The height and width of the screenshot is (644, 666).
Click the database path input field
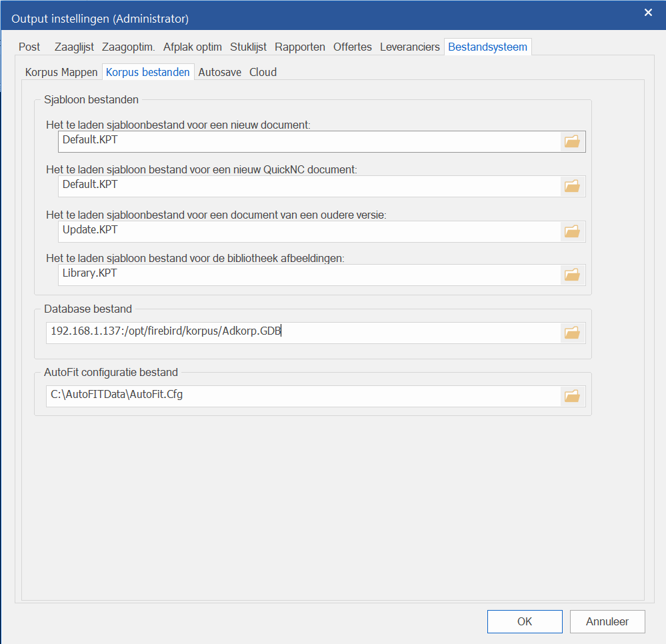click(x=303, y=333)
